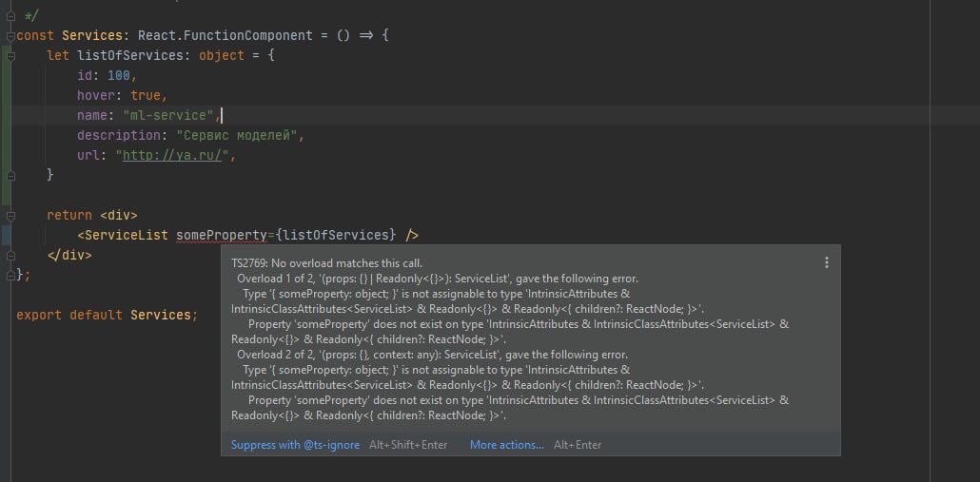Click Suppress with @ts-ignore link
Viewport: 980px width, 482px height.
pyautogui.click(x=295, y=445)
